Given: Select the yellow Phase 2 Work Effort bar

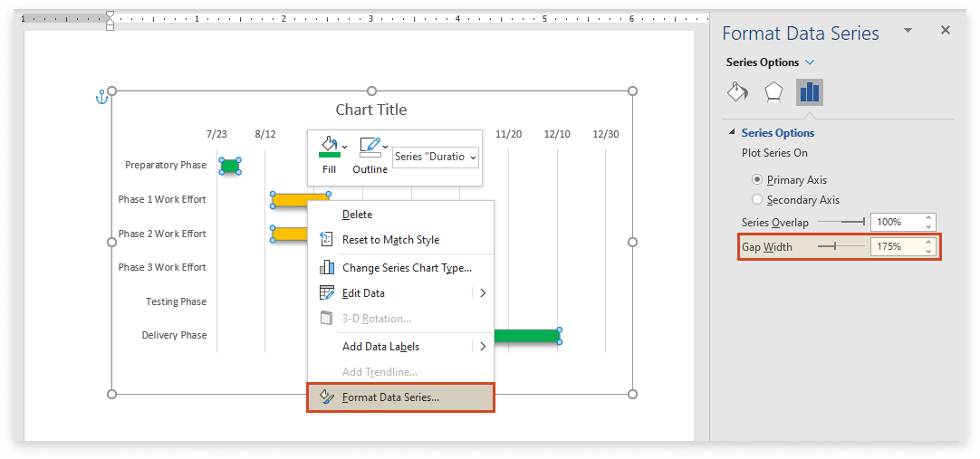Looking at the screenshot, I should tap(291, 234).
